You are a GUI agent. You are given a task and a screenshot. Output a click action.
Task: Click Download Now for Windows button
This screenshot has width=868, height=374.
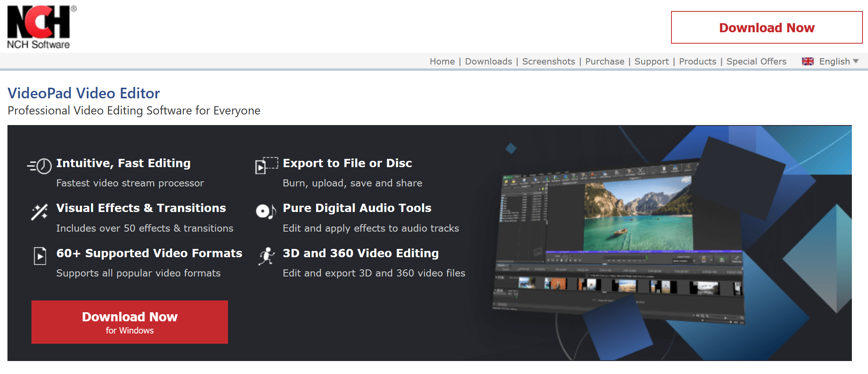130,322
